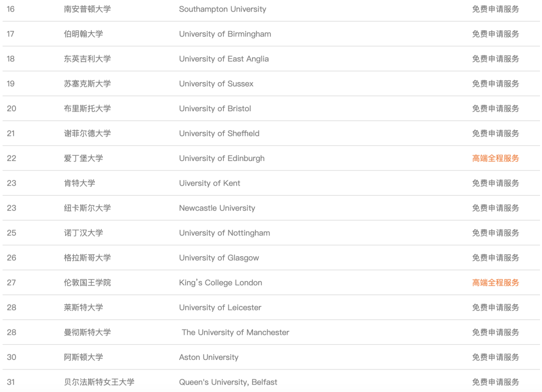Select the text 爱丁堡大学
The image size is (542, 392).
coord(83,158)
